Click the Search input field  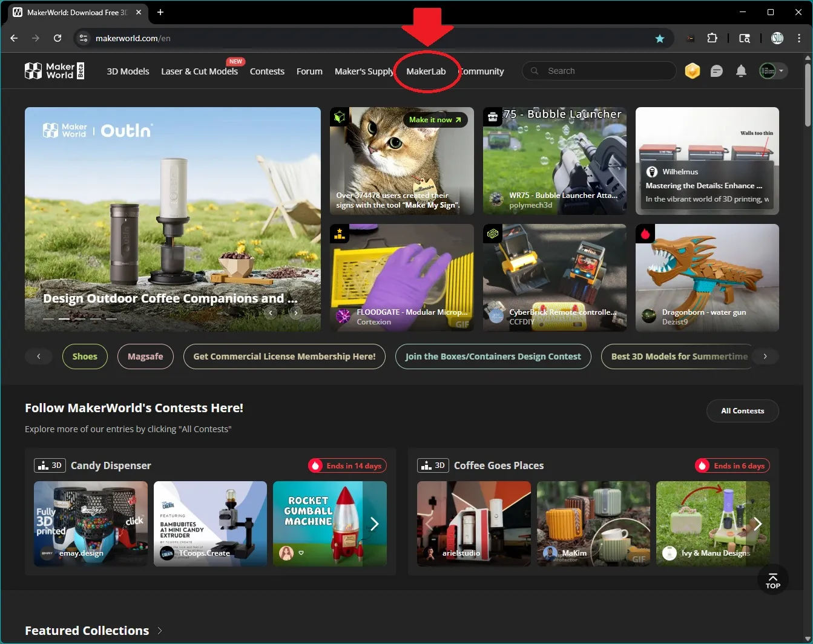pyautogui.click(x=599, y=71)
